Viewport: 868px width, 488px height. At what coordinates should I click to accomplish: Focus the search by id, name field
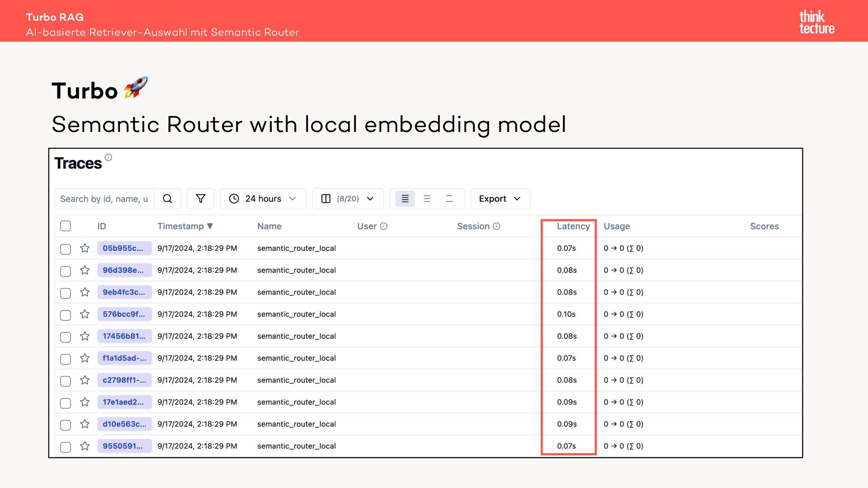coord(104,199)
